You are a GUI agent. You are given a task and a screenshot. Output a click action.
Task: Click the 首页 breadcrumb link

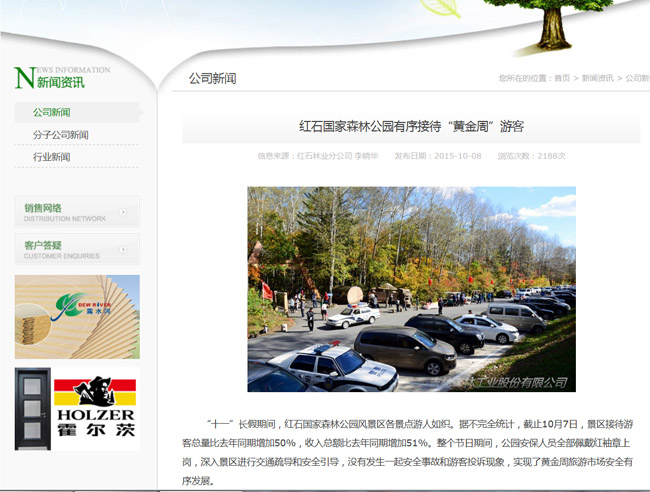pyautogui.click(x=562, y=78)
